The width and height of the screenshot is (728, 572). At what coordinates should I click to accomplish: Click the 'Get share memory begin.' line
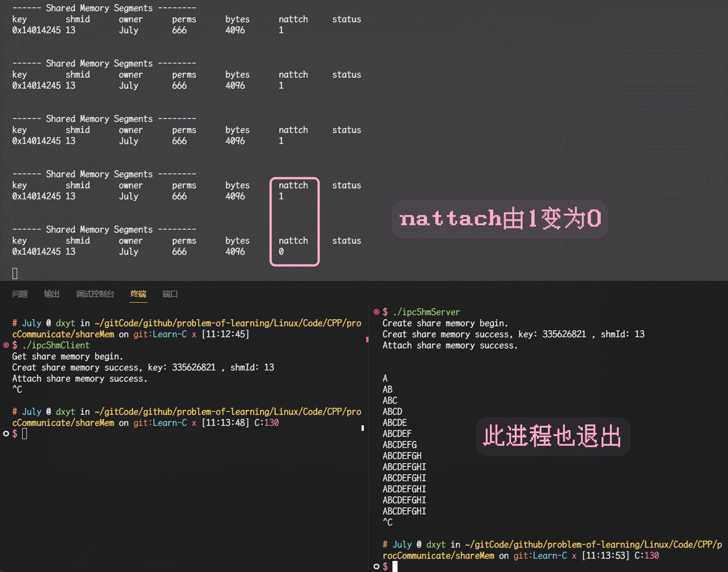click(x=68, y=356)
